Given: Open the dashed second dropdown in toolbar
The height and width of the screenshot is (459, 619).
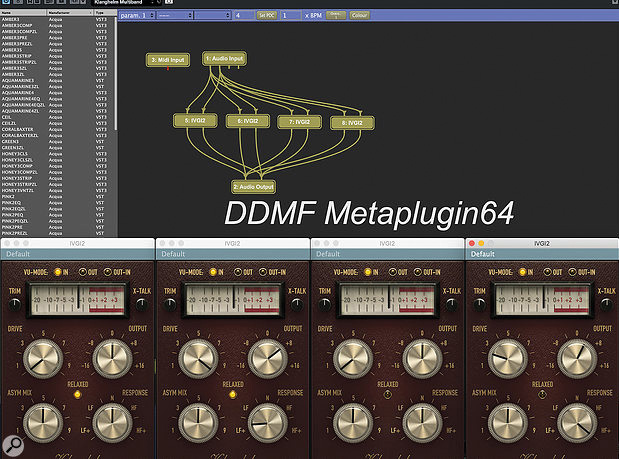Looking at the screenshot, I should [x=175, y=15].
